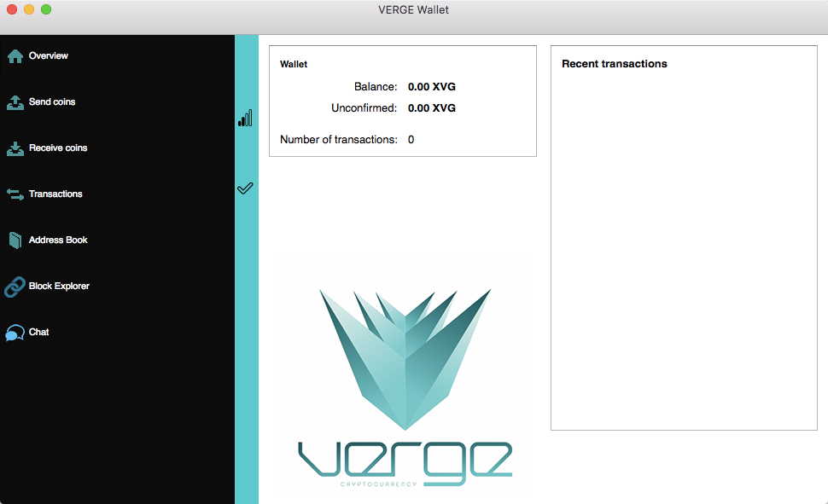Viewport: 828px width, 504px height.
Task: Click the Transactions arrows icon
Action: [x=15, y=194]
